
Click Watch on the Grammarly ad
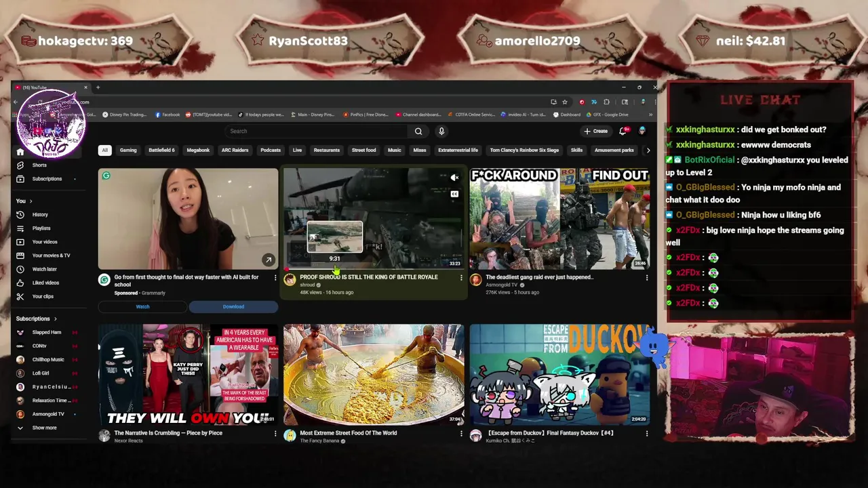click(x=142, y=307)
